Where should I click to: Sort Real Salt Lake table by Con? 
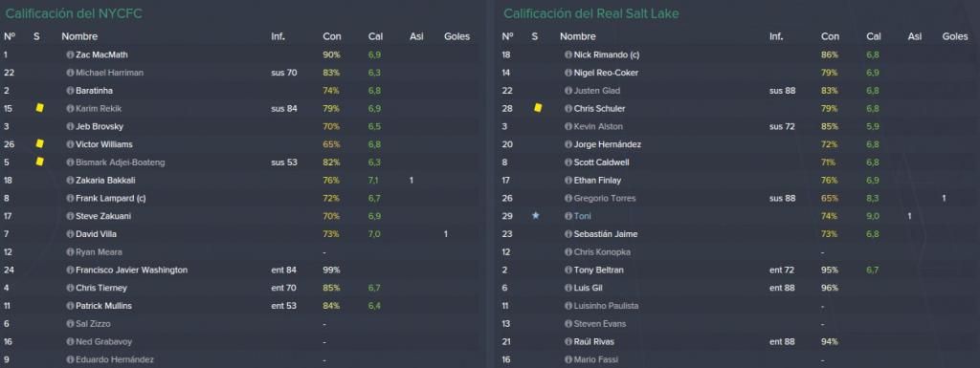(830, 36)
